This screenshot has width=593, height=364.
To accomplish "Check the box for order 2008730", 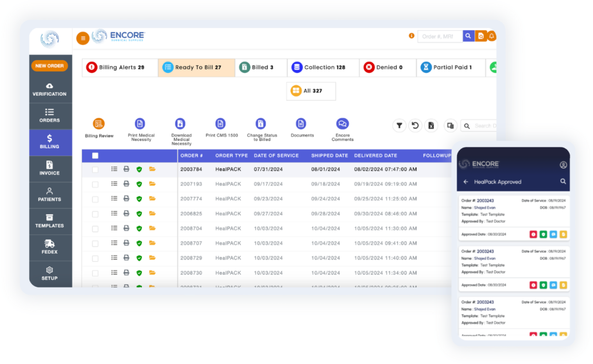I will point(95,274).
